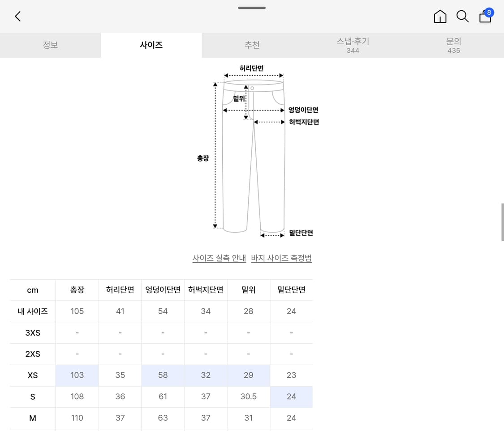The height and width of the screenshot is (431, 504).
Task: Open the 사이즈 실측 안내 link
Action: pos(219,258)
